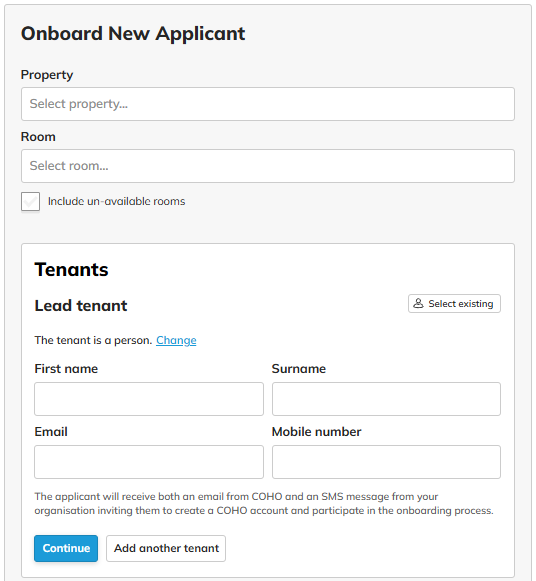This screenshot has height=581, width=536.
Task: Click the blue Continue button
Action: (x=66, y=548)
